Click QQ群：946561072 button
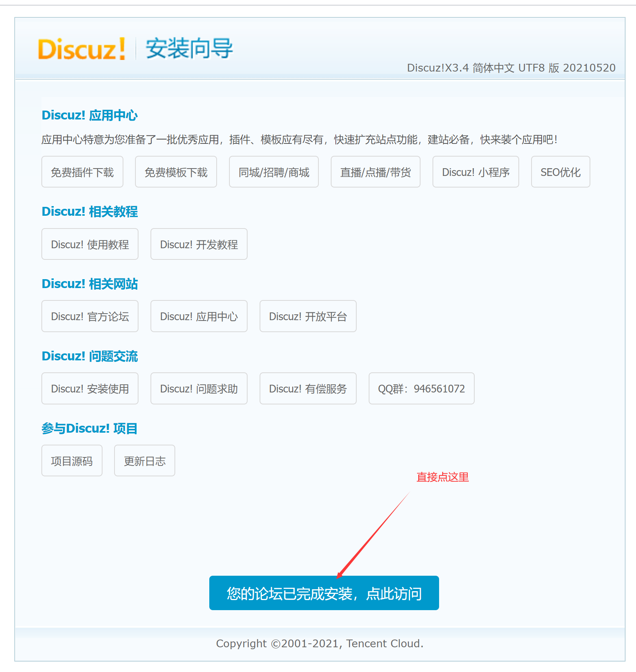Viewport: 636px width, 672px height. (x=422, y=389)
